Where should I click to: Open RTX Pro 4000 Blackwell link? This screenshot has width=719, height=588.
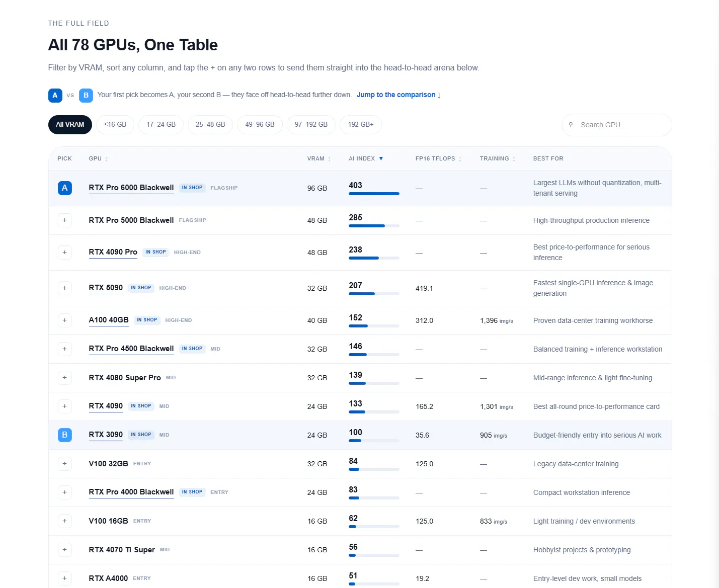[x=131, y=492]
